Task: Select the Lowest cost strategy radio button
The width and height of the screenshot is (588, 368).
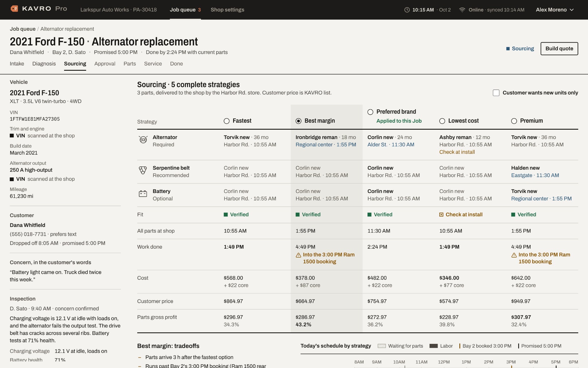Action: pos(442,121)
